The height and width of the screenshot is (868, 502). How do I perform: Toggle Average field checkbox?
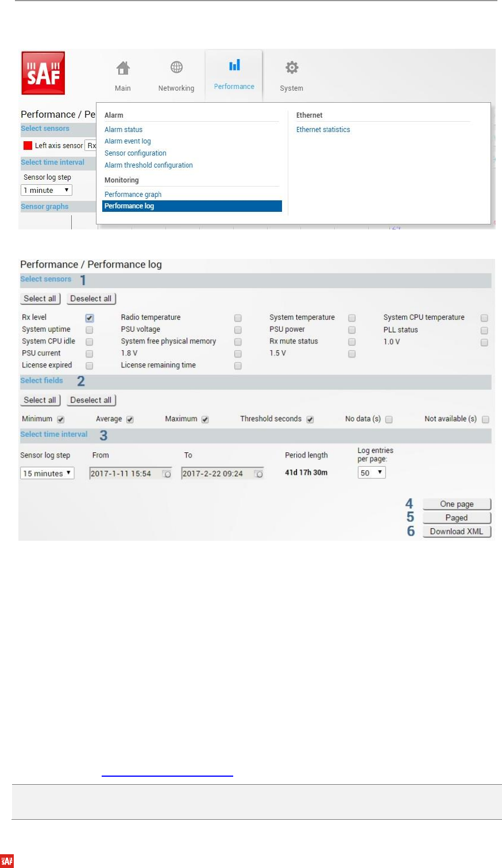tap(130, 420)
